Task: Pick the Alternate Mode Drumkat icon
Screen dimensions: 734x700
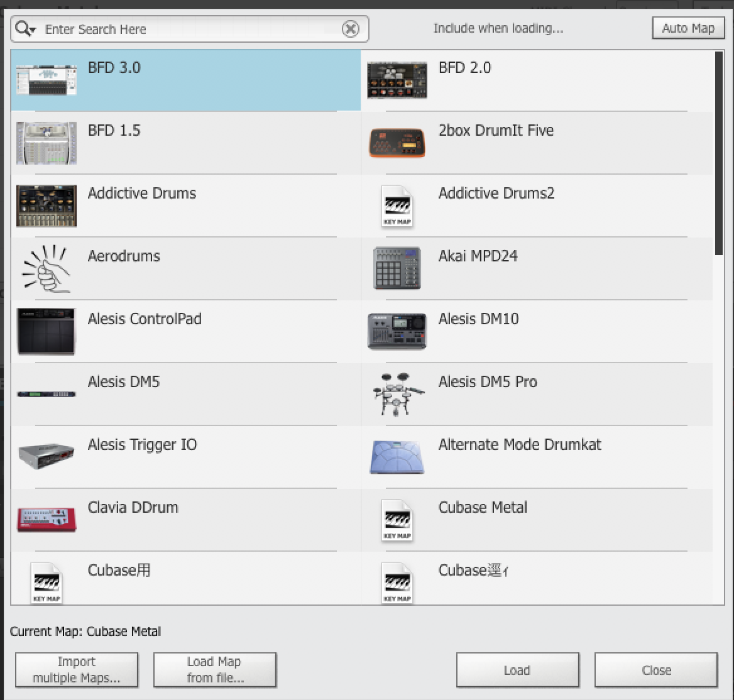Action: pyautogui.click(x=397, y=457)
